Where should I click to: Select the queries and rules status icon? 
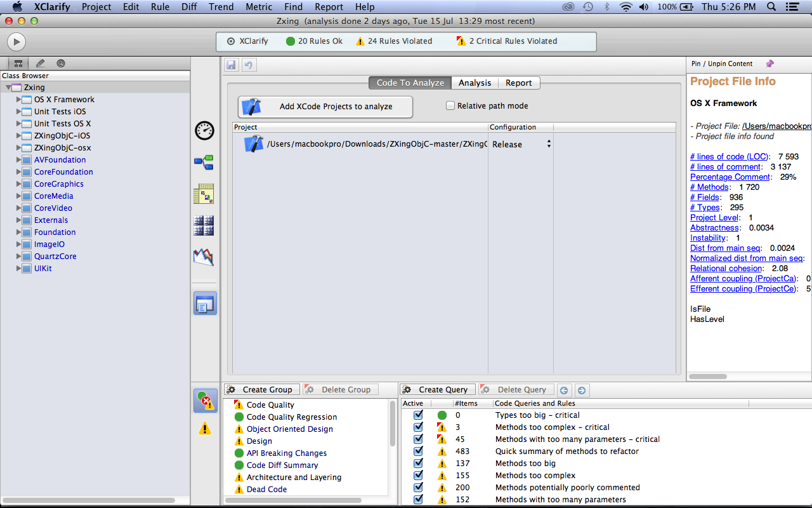205,401
